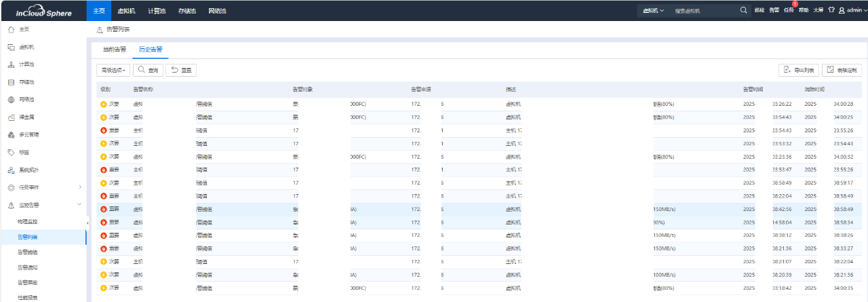The image size is (868, 302).
Task: Click the 多云管理 sidebar icon
Action: tap(11, 134)
